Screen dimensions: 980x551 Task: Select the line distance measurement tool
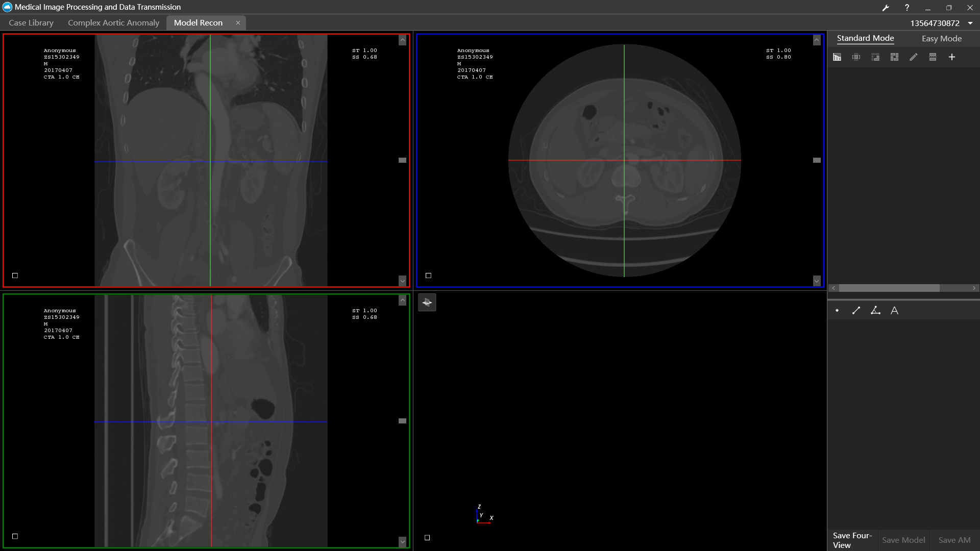856,311
